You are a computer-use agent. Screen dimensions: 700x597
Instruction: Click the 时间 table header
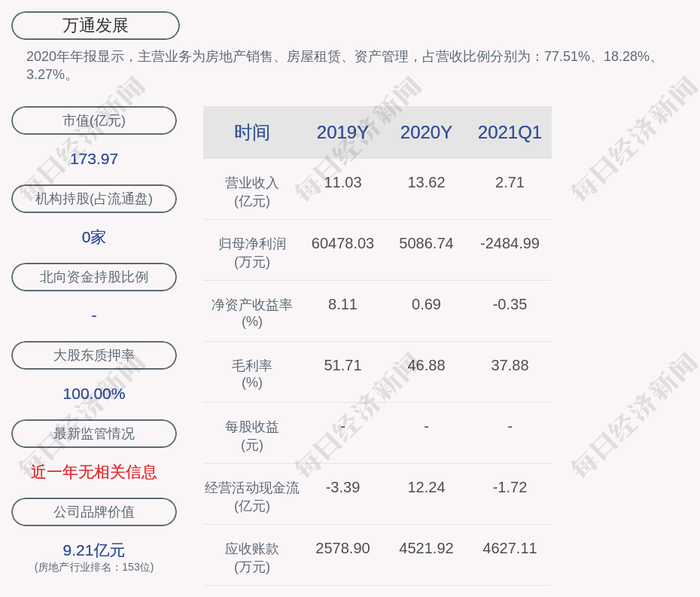point(252,132)
